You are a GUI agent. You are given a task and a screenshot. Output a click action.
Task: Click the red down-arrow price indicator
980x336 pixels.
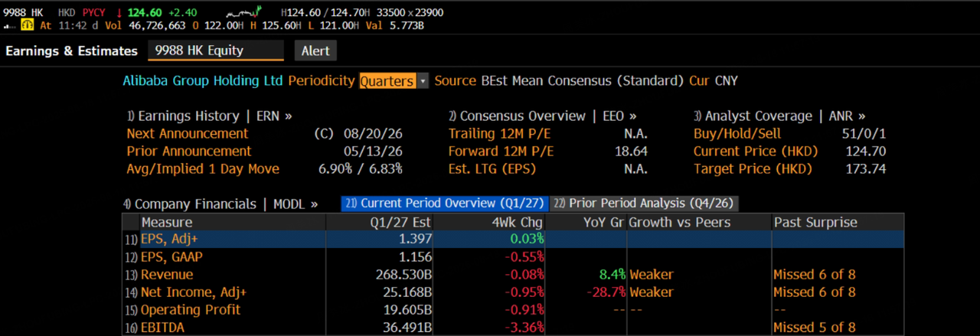119,12
